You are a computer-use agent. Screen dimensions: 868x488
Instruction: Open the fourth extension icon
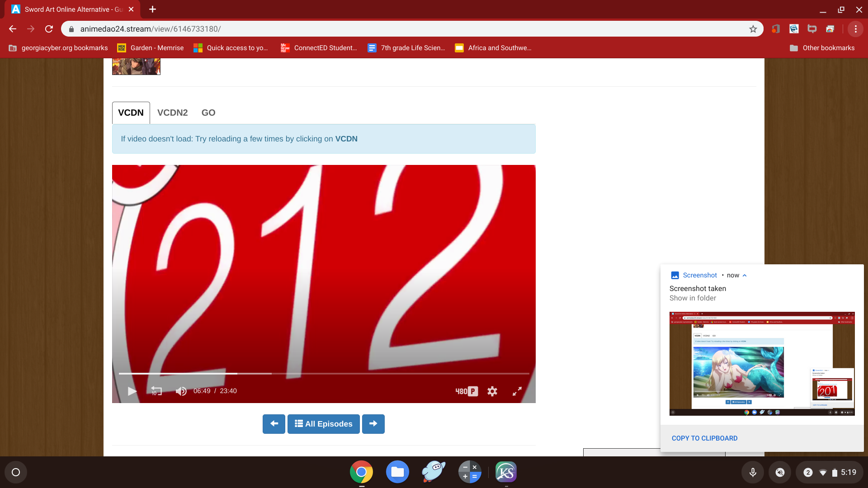click(830, 29)
